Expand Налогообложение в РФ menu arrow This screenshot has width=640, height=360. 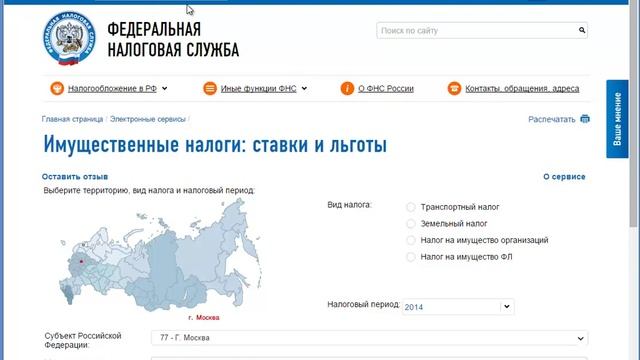click(x=164, y=88)
